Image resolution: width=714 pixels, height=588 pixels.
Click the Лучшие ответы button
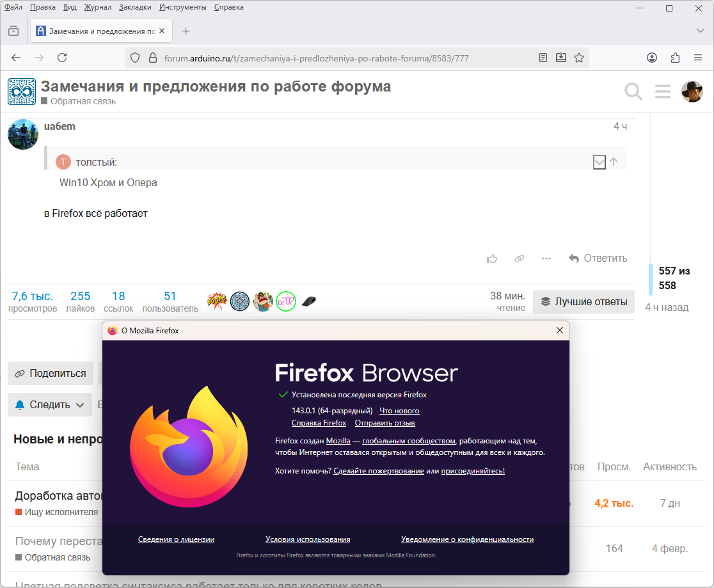click(583, 302)
